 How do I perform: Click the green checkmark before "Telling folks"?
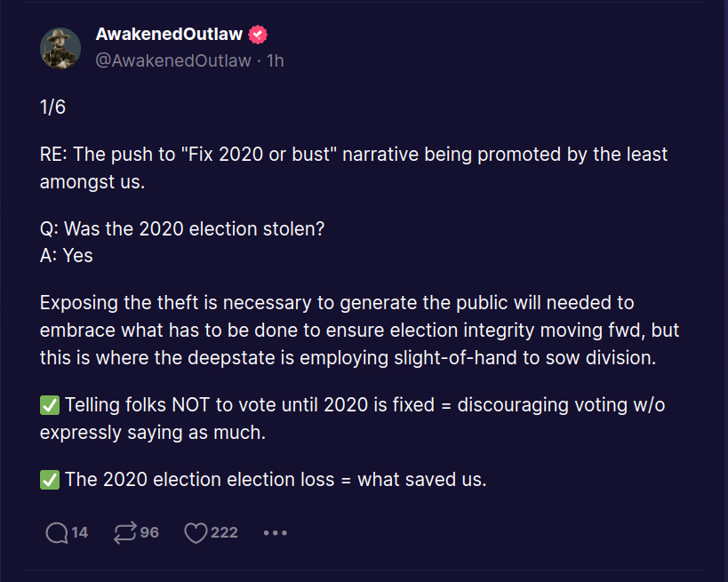pyautogui.click(x=50, y=405)
